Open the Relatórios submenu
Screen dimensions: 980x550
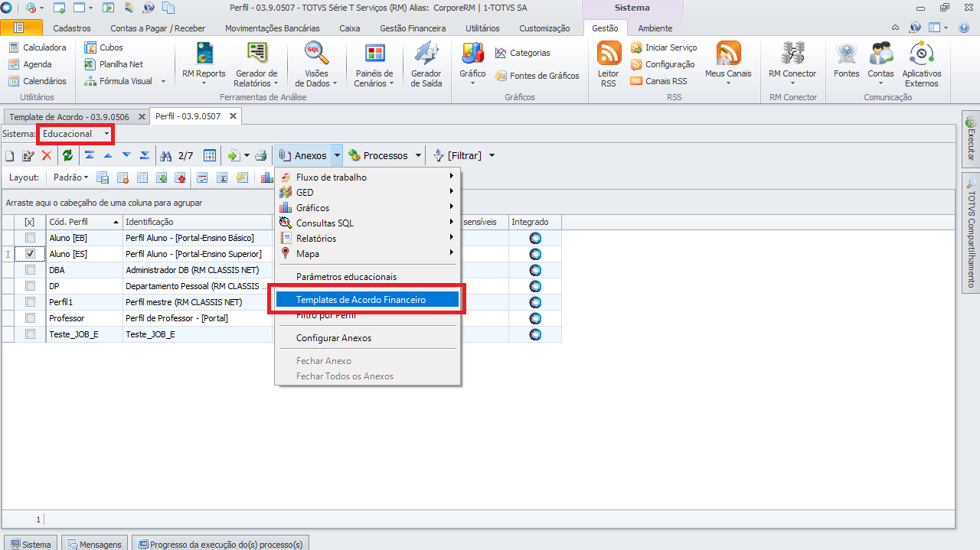(x=367, y=239)
